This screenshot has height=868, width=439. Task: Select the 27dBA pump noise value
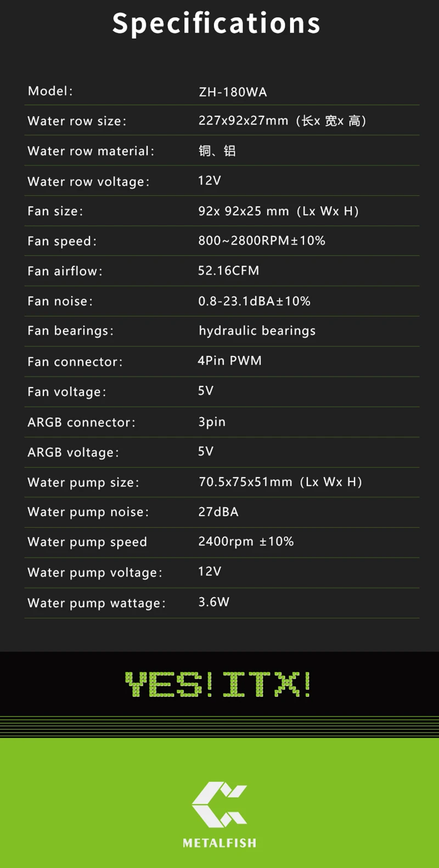(x=218, y=512)
